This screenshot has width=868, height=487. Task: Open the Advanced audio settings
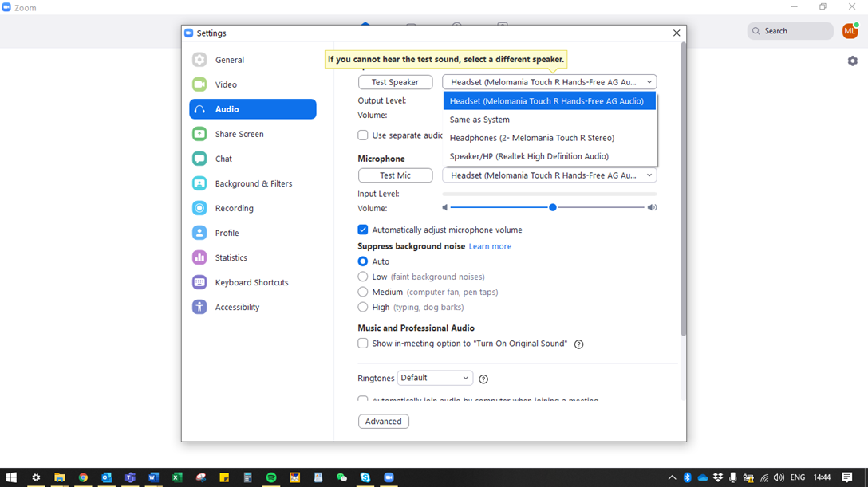pos(384,421)
